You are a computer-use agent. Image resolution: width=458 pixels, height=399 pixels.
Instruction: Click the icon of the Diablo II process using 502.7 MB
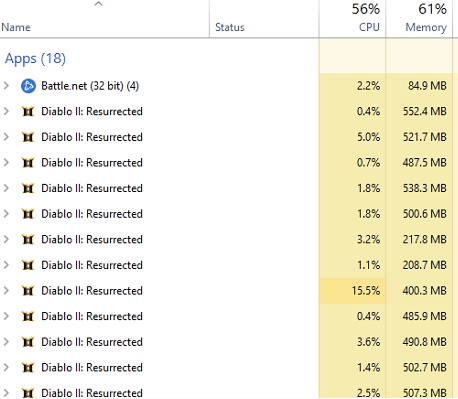28,367
